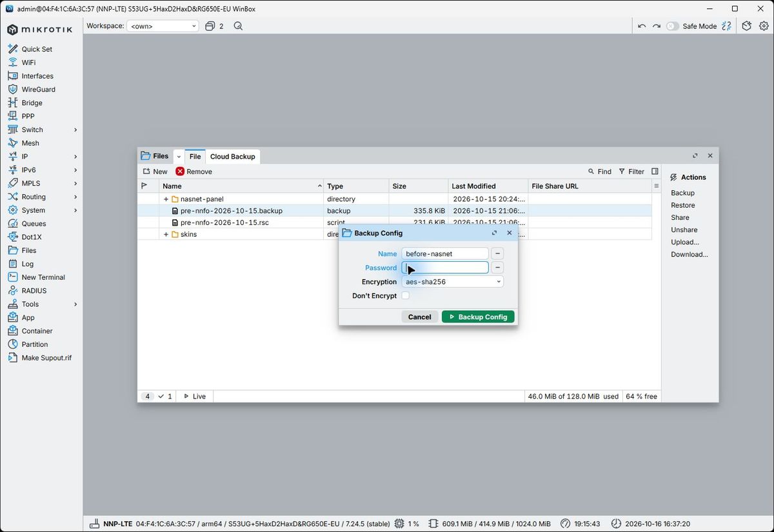The height and width of the screenshot is (532, 774).
Task: Open Container in the sidebar
Action: (37, 331)
